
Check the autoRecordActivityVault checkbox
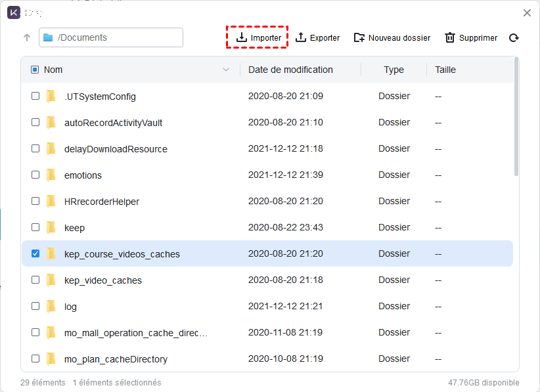coord(35,122)
